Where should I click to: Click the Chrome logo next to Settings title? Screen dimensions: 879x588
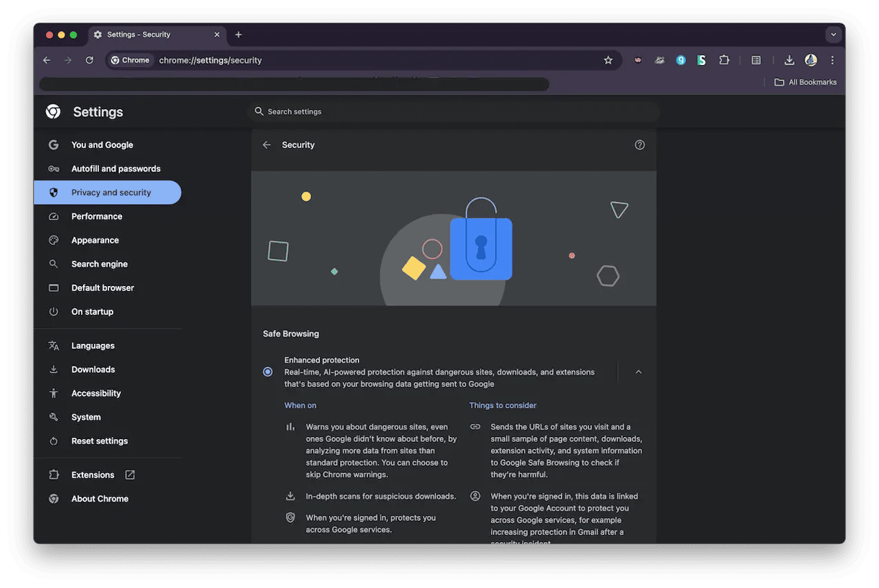(x=53, y=112)
